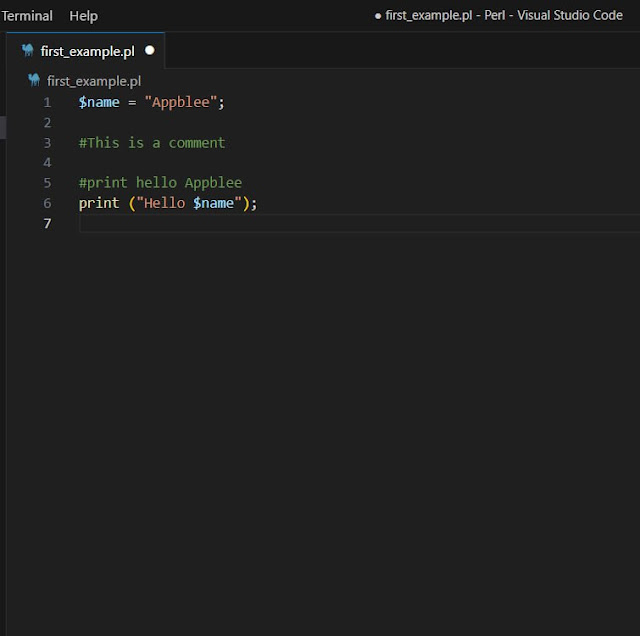Screen dimensions: 640x636
Task: Click the comment '#print hello Appblee'
Action: tap(160, 183)
